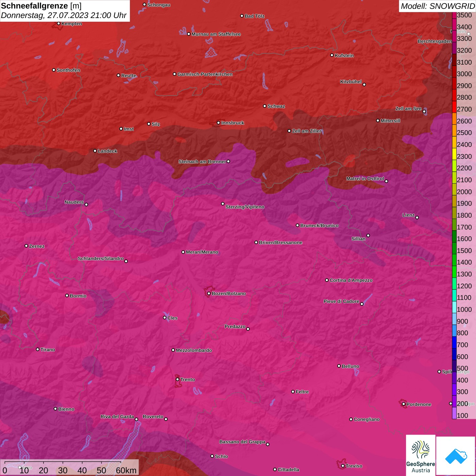Click the 'Bad Tölz' label
Screen dimensions: 476x476
255,16
